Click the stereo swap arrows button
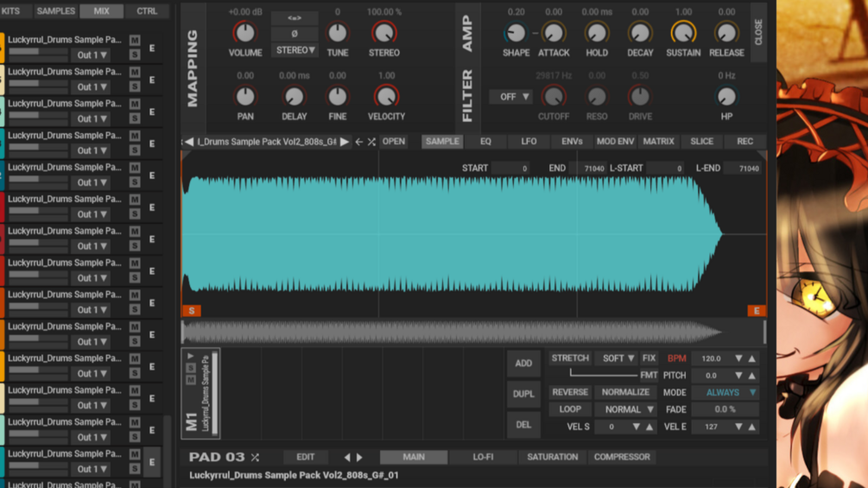The height and width of the screenshot is (488, 868). tap(295, 17)
